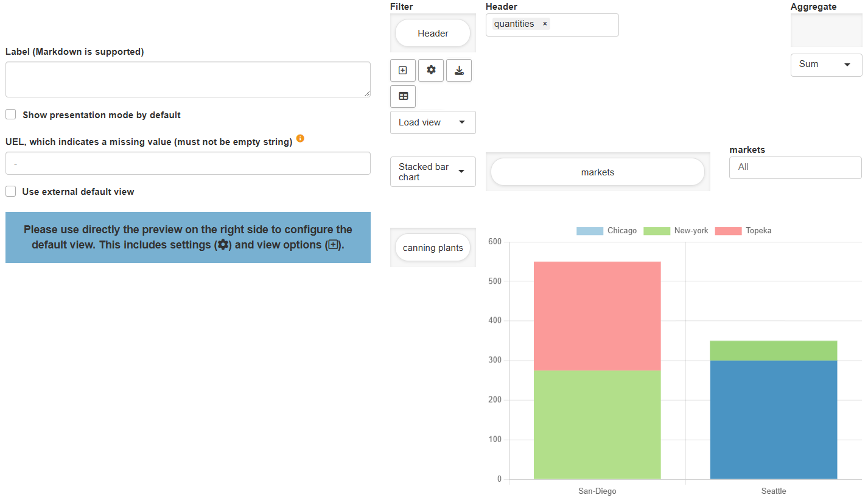Click the info icon next to the UEL label
This screenshot has width=868, height=503.
click(299, 138)
